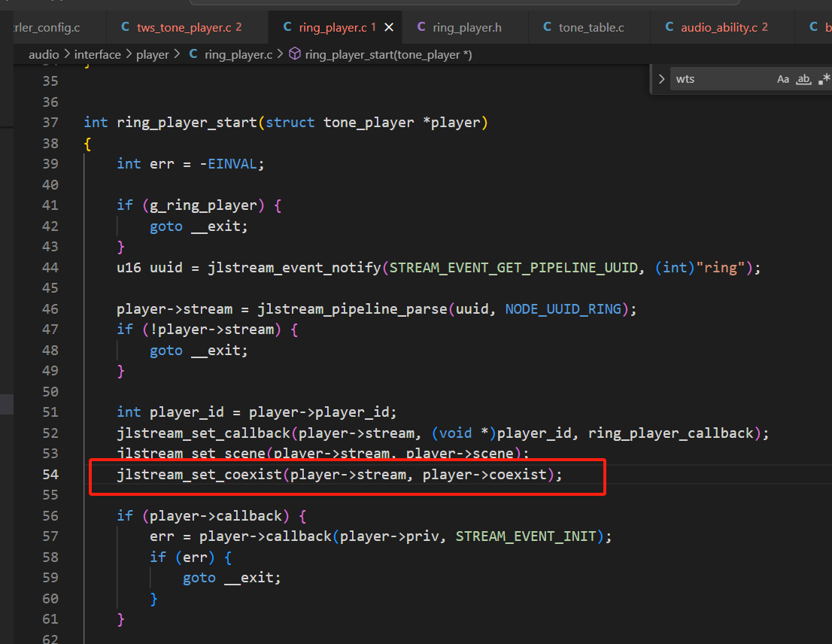Click line number 61 in the gutter
Viewport: 832px width, 644px height.
(50, 619)
